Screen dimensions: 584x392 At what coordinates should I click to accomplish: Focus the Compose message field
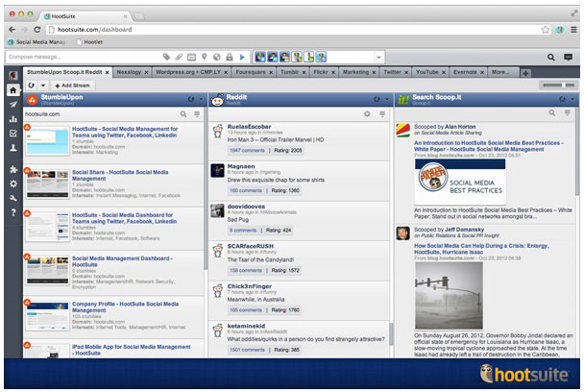(83, 57)
